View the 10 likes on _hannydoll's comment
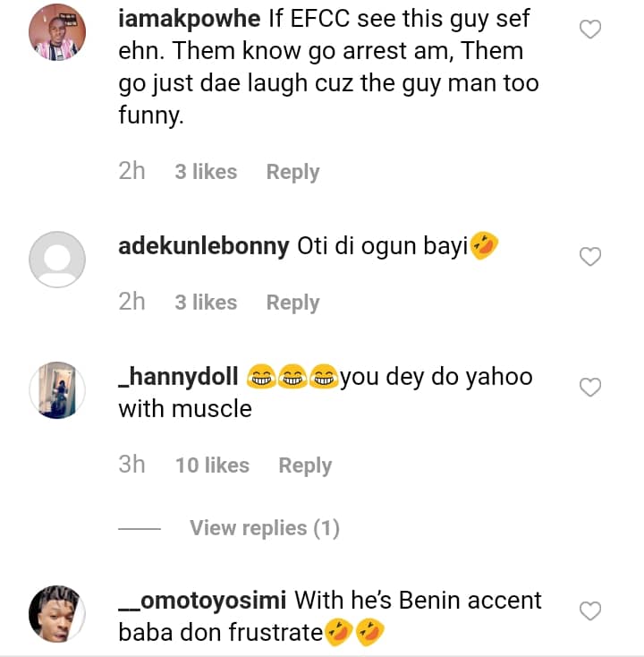Viewport: 644px width, 657px height. pos(212,465)
